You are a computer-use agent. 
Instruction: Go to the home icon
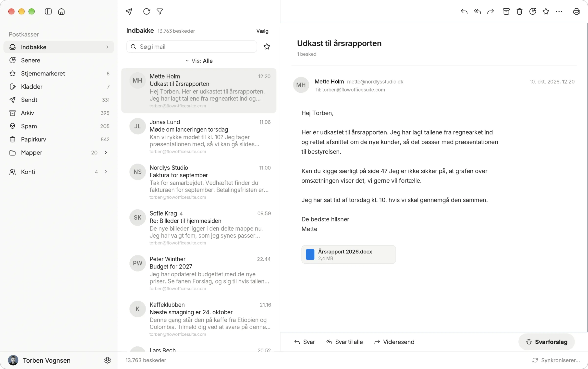pyautogui.click(x=61, y=12)
